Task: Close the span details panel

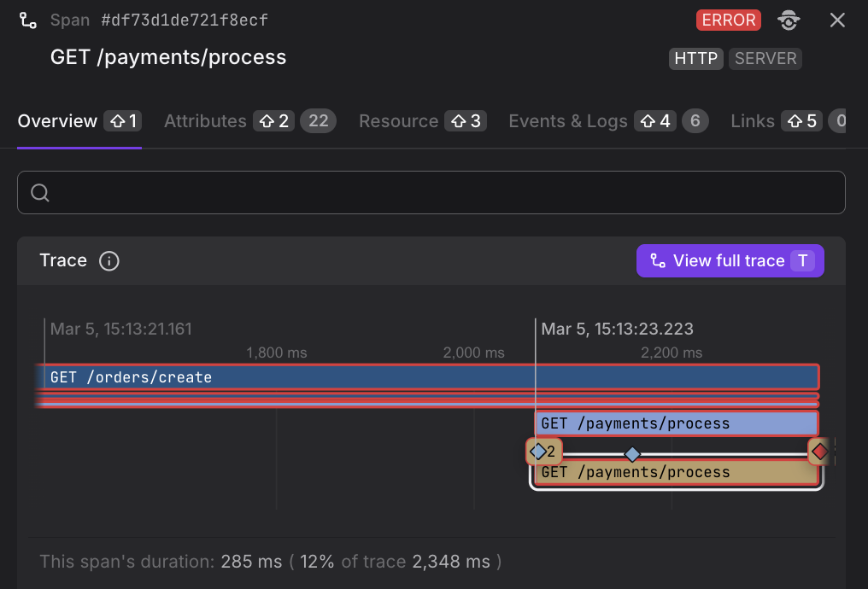Action: (837, 20)
